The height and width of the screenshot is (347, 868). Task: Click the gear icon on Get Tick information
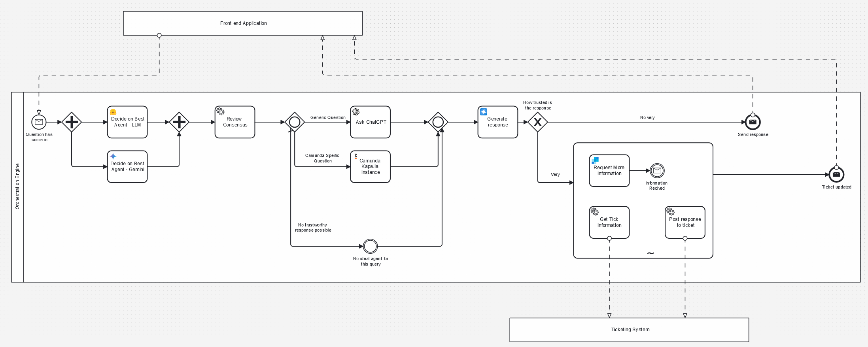[x=595, y=212]
